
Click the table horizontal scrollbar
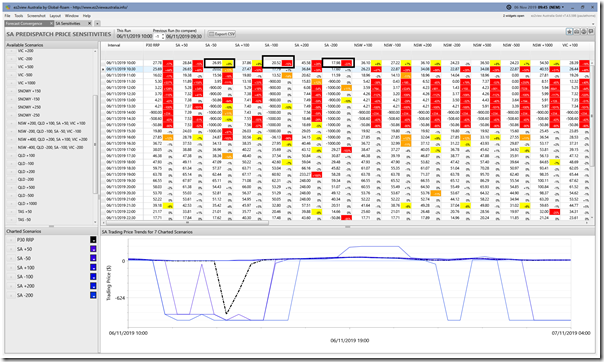coord(188,223)
